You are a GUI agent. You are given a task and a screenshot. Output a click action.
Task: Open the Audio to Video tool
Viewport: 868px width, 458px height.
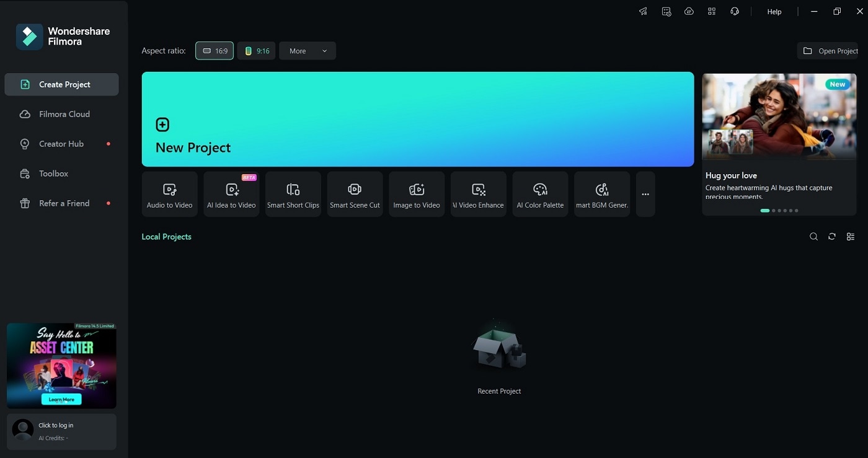point(169,194)
